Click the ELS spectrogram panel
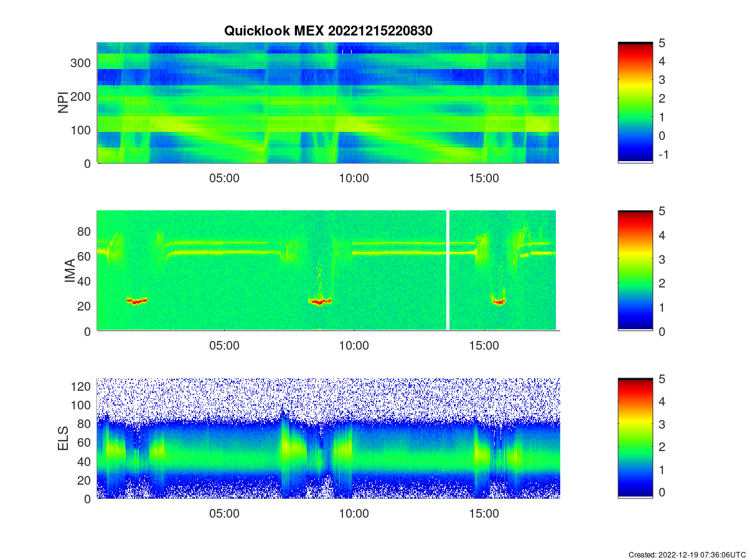The width and height of the screenshot is (747, 560). pos(328,439)
